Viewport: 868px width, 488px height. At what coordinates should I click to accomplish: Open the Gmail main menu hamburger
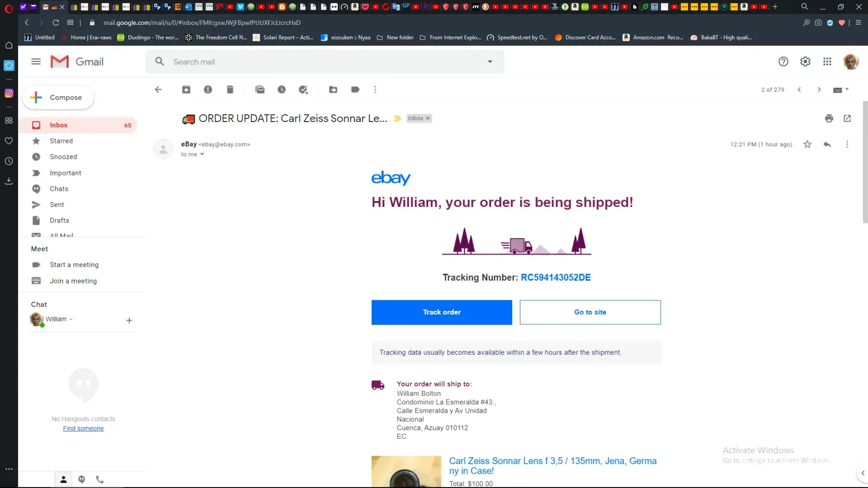click(x=36, y=61)
